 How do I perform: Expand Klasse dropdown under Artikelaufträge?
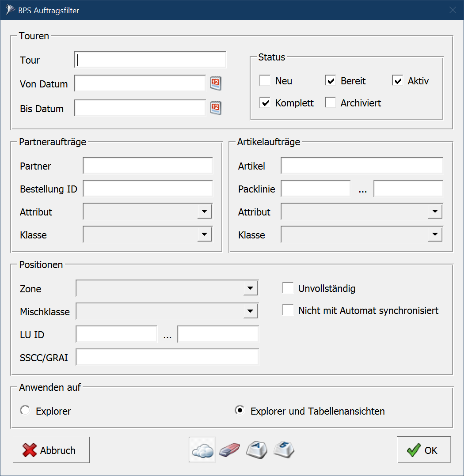pyautogui.click(x=435, y=234)
